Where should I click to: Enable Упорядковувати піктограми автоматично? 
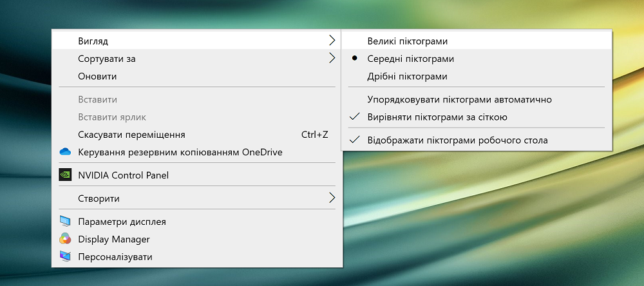pos(459,100)
